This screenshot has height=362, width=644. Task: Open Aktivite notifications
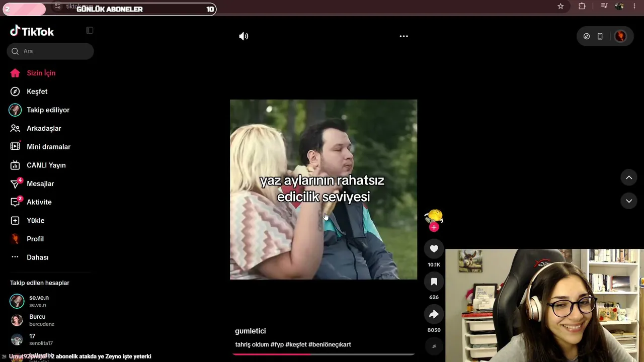coord(39,202)
